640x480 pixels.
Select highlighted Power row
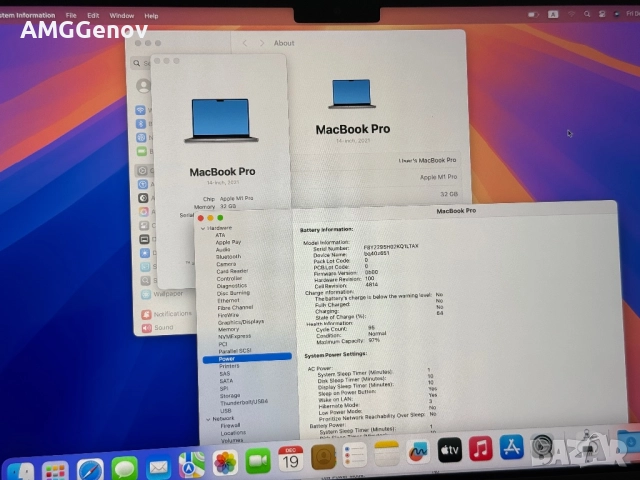coord(247,358)
